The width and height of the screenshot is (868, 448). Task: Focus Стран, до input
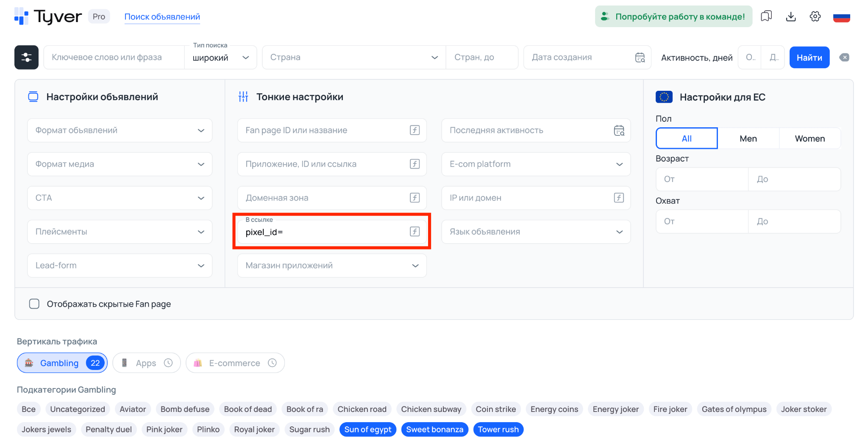coord(482,57)
